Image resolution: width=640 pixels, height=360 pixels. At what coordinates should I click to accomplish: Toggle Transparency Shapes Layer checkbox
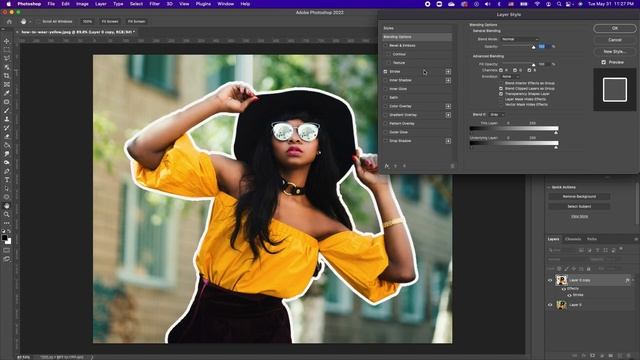pos(501,94)
